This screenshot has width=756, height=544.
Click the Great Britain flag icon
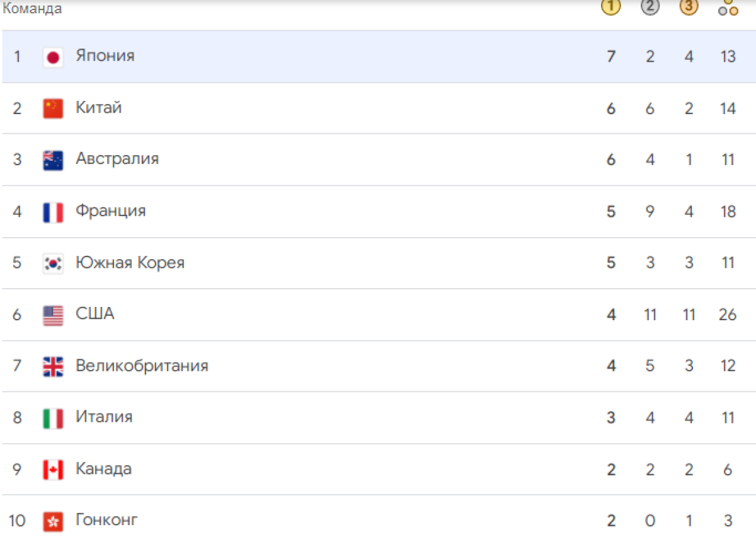coord(53,366)
